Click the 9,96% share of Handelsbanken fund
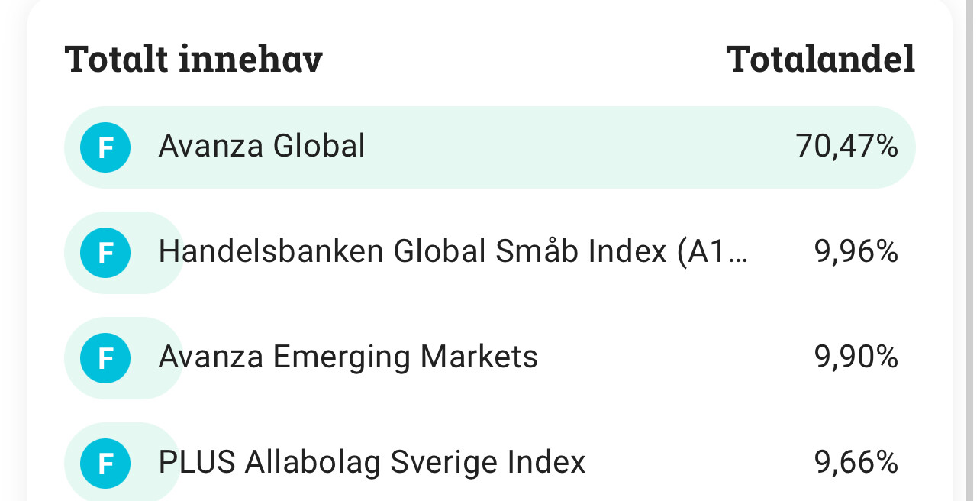 point(856,251)
